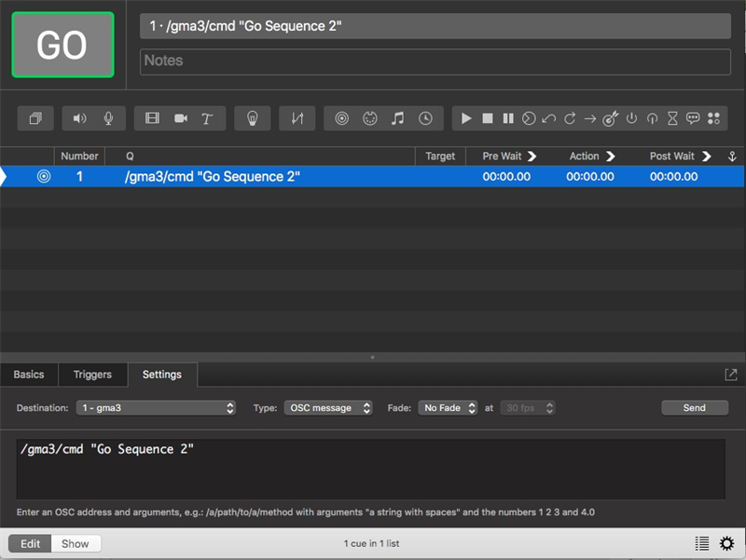Add a Wait cue with the hourglass icon
The width and height of the screenshot is (746, 560).
(x=672, y=118)
